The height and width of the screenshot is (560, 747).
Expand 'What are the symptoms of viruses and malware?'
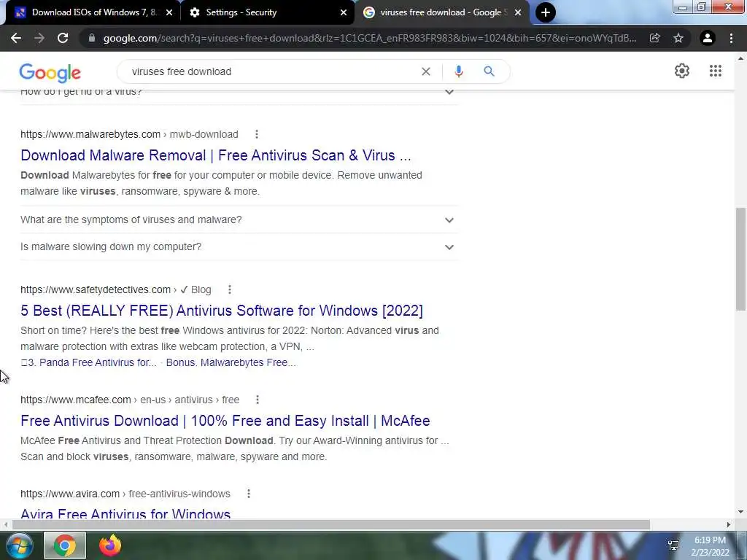[239, 220]
